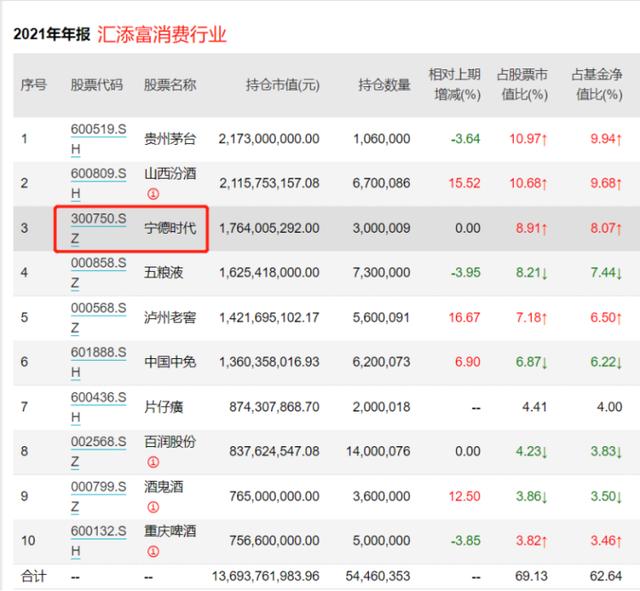Click the stock name 片仔癀
Viewport: 640px width, 591px height.
(x=163, y=407)
